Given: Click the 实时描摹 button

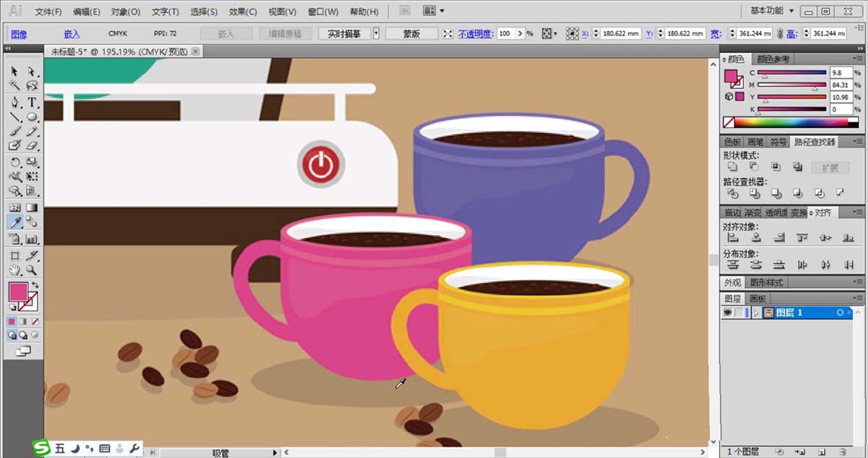Looking at the screenshot, I should (344, 33).
